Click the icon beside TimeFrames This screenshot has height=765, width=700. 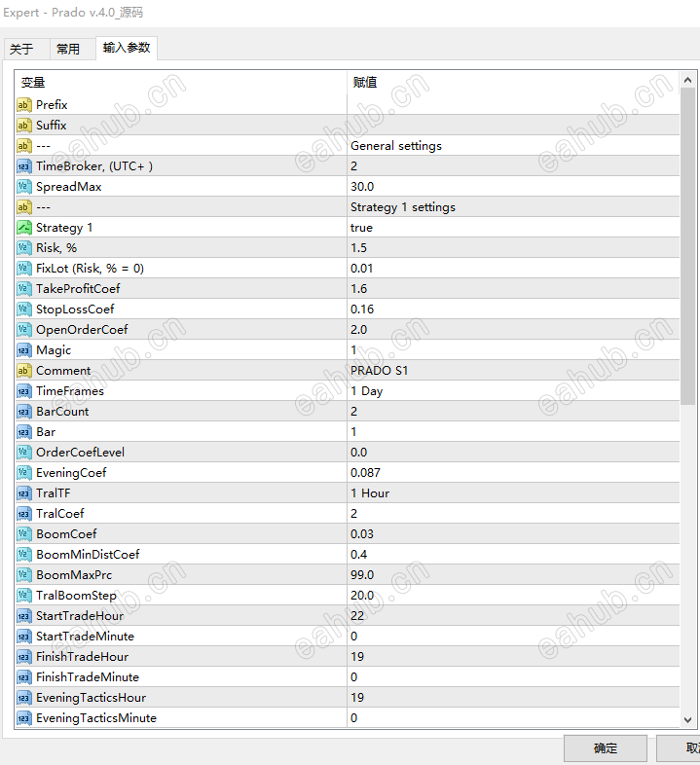click(x=24, y=391)
